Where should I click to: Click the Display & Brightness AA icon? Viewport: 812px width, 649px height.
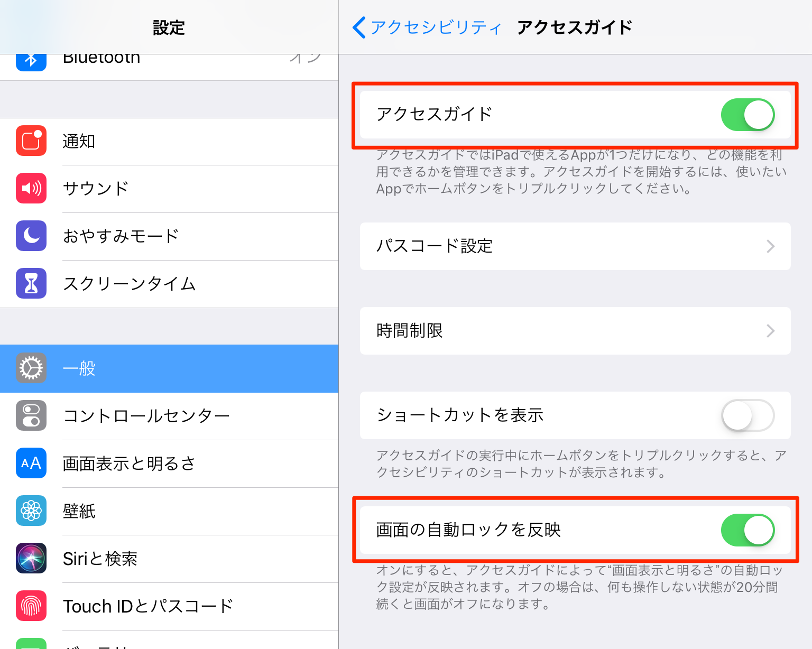click(31, 463)
